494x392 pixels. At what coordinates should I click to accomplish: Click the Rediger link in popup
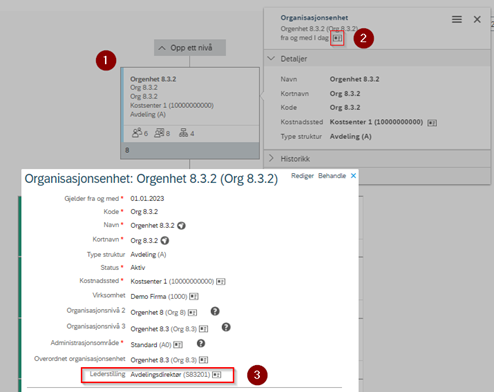[x=302, y=176]
